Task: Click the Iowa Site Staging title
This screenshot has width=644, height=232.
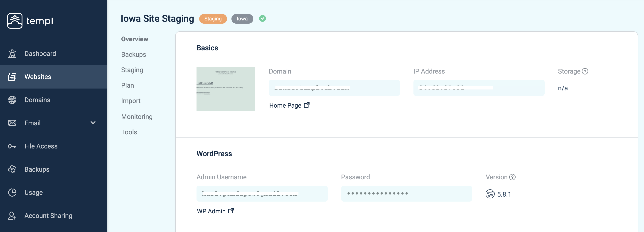Action: (x=157, y=19)
